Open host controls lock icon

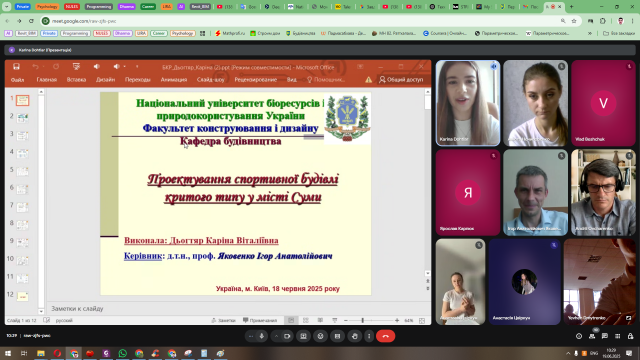[x=630, y=336]
